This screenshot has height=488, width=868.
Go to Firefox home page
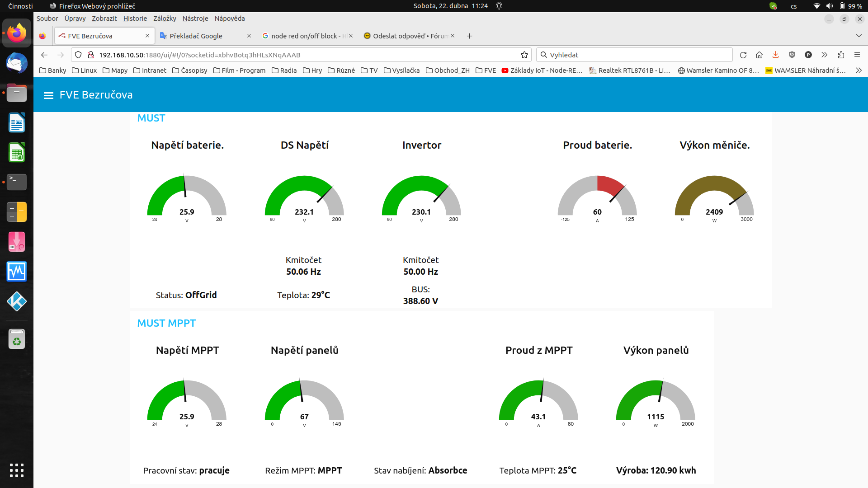759,55
